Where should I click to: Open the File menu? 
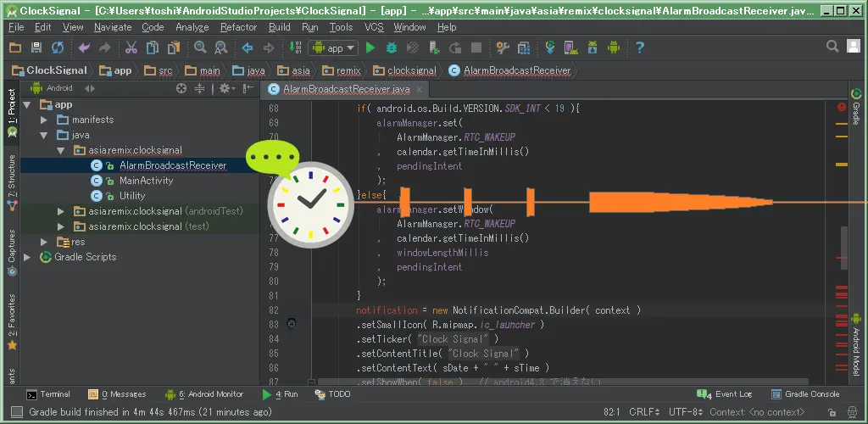[x=16, y=27]
